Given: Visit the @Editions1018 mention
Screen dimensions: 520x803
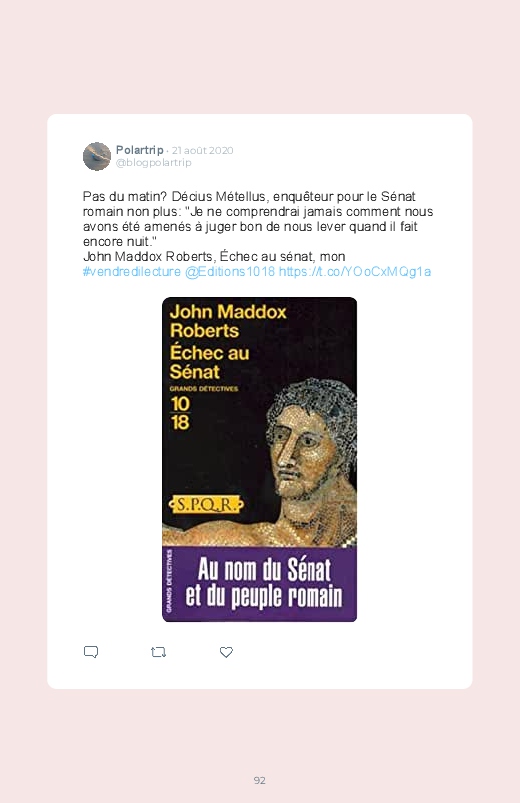Looking at the screenshot, I should [x=230, y=271].
